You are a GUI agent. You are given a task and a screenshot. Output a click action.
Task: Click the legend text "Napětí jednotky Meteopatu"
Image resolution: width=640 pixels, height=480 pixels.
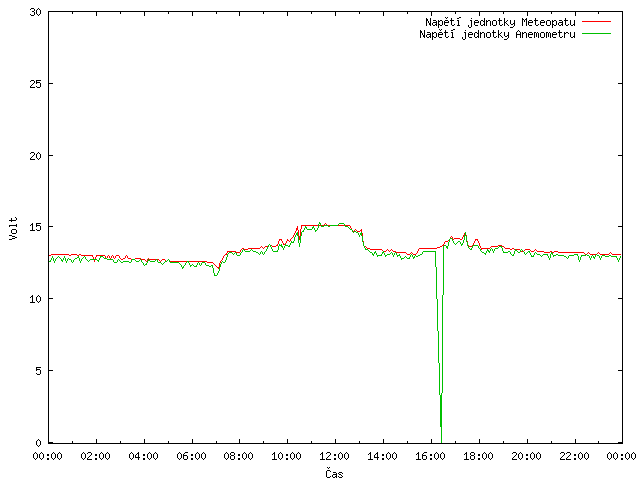pos(500,22)
